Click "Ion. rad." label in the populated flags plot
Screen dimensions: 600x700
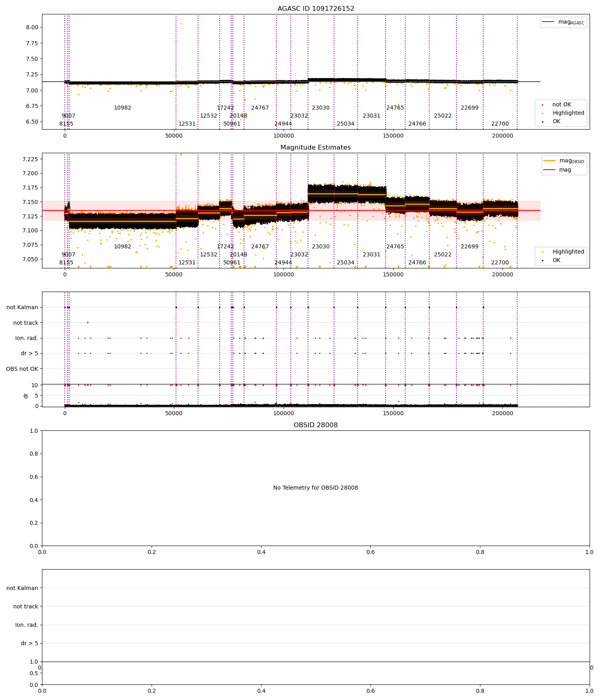[27, 338]
